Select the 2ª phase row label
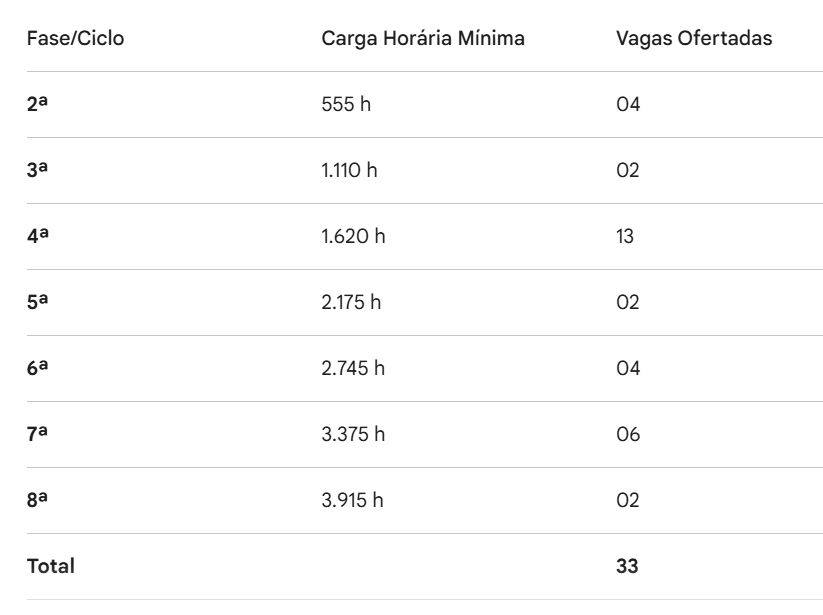The height and width of the screenshot is (615, 823). pyautogui.click(x=38, y=104)
